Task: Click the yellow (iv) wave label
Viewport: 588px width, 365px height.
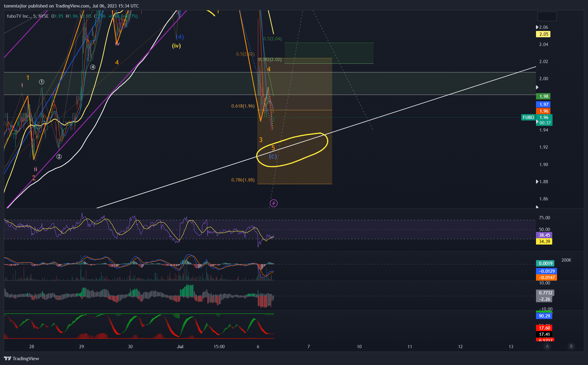Action: [176, 46]
